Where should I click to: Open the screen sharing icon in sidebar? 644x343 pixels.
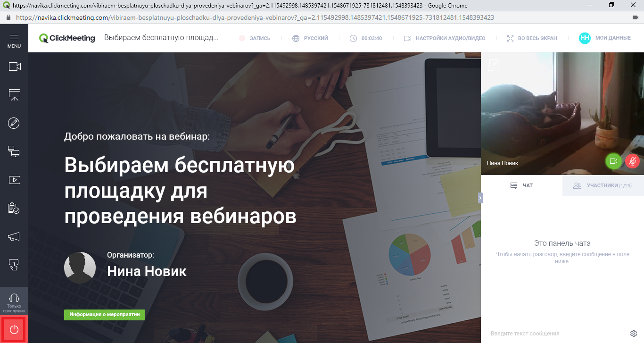point(14,151)
